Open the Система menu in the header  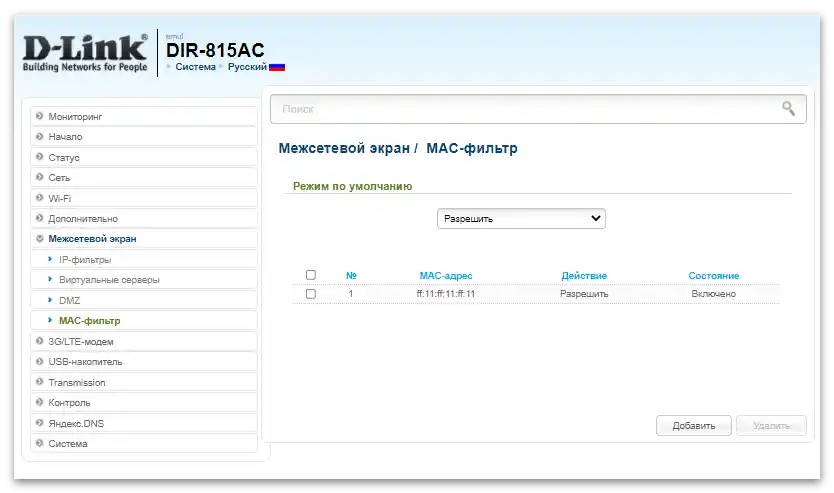(x=195, y=66)
